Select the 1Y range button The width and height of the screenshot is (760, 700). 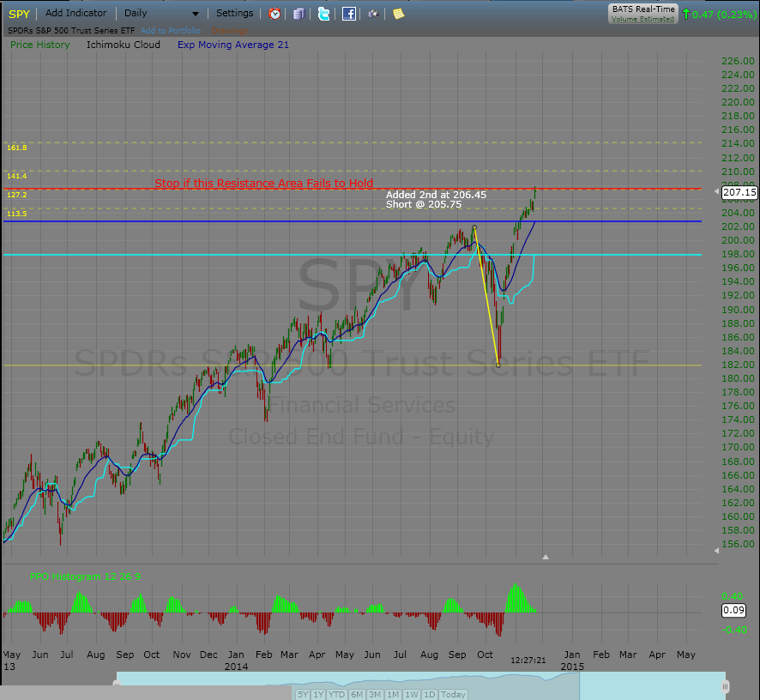318,694
